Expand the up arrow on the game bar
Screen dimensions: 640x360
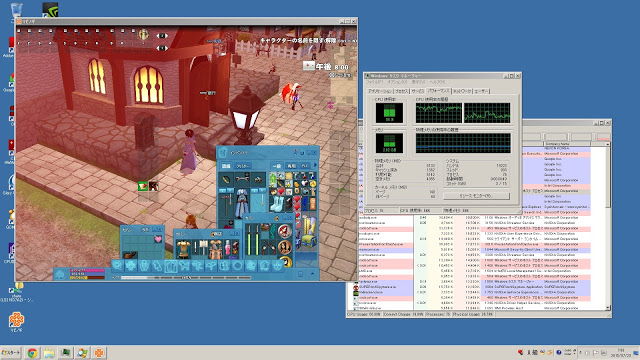pyautogui.click(x=313, y=274)
